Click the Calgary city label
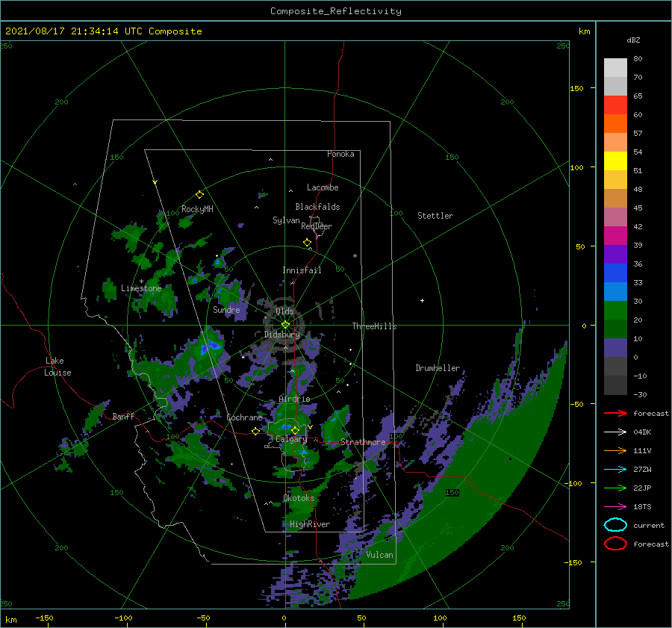 (291, 439)
